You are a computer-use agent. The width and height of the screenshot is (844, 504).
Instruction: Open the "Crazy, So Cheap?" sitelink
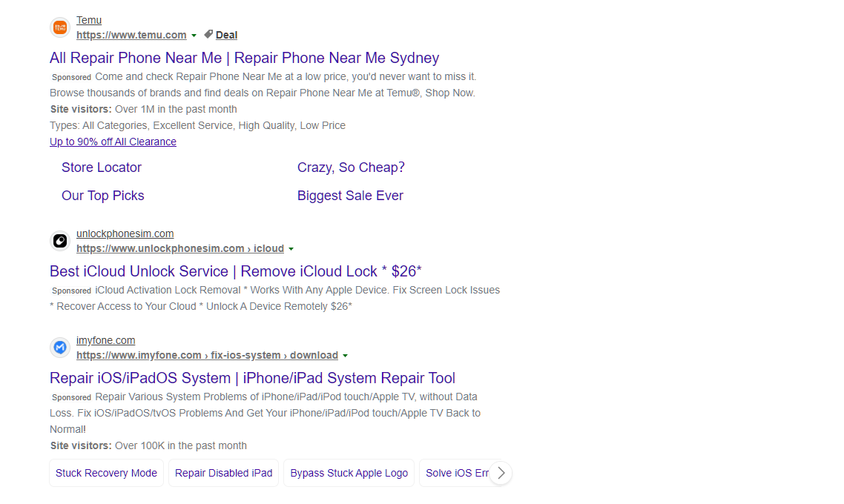[351, 168]
